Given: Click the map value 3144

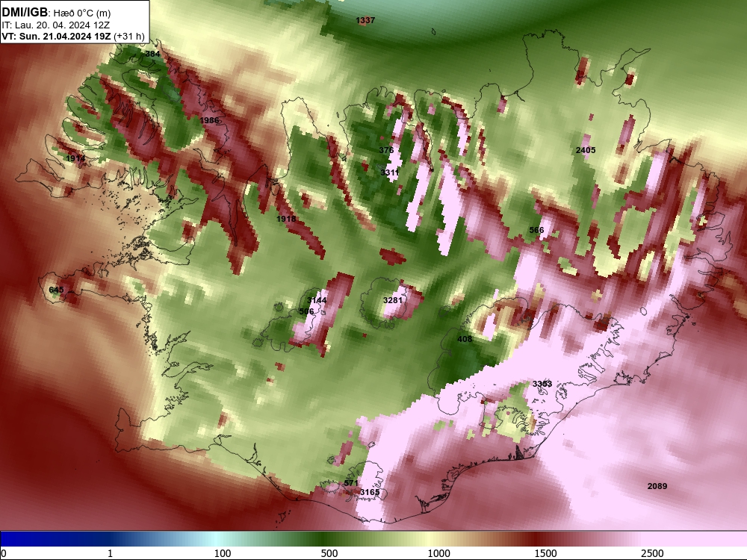Looking at the screenshot, I should (x=317, y=300).
